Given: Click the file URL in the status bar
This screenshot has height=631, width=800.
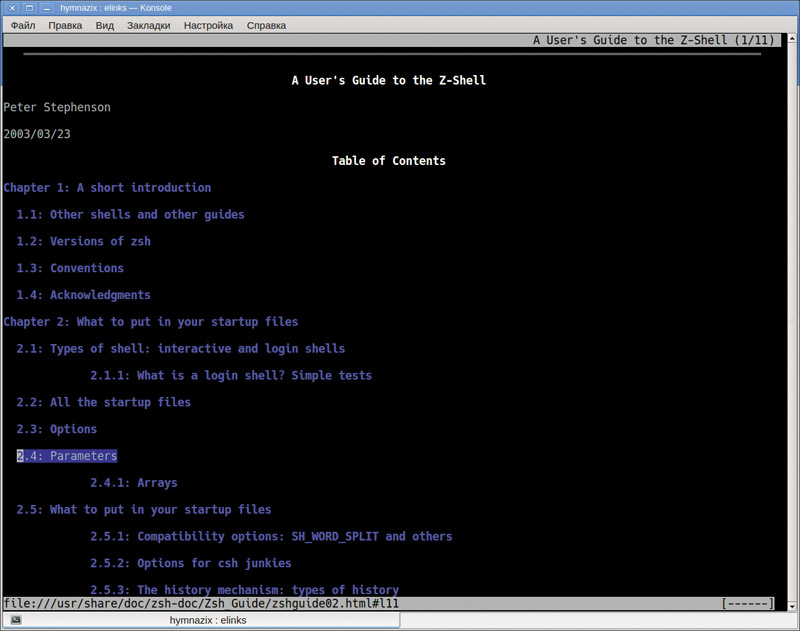Looking at the screenshot, I should pos(201,604).
